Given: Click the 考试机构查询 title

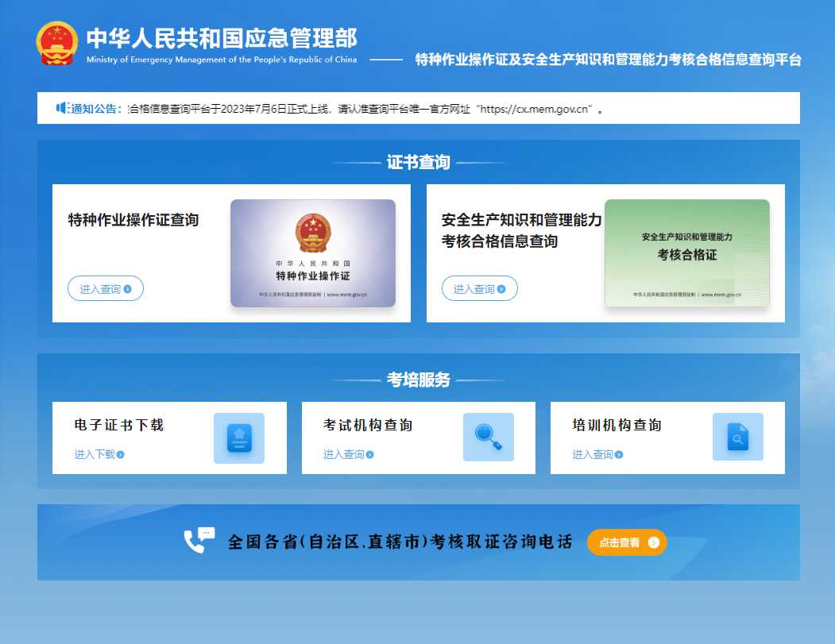Looking at the screenshot, I should click(x=368, y=426).
